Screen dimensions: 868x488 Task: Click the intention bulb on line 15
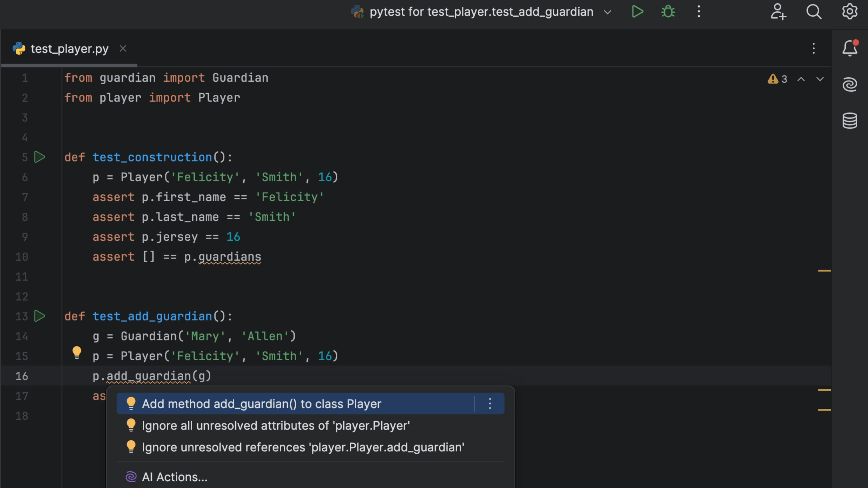(x=77, y=353)
